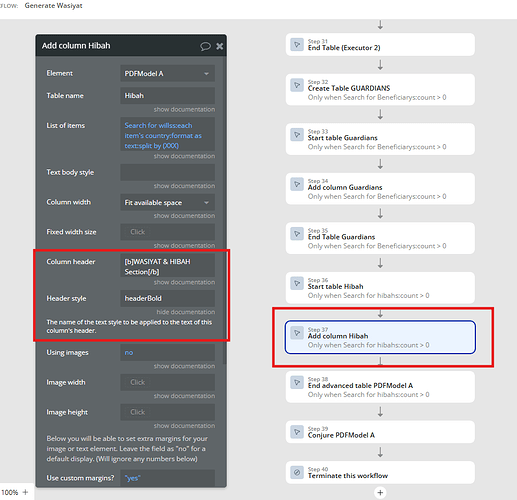Click the action icon of Step 39 Conjure PDFModel A
Image resolution: width=517 pixels, height=500 pixels.
297,432
